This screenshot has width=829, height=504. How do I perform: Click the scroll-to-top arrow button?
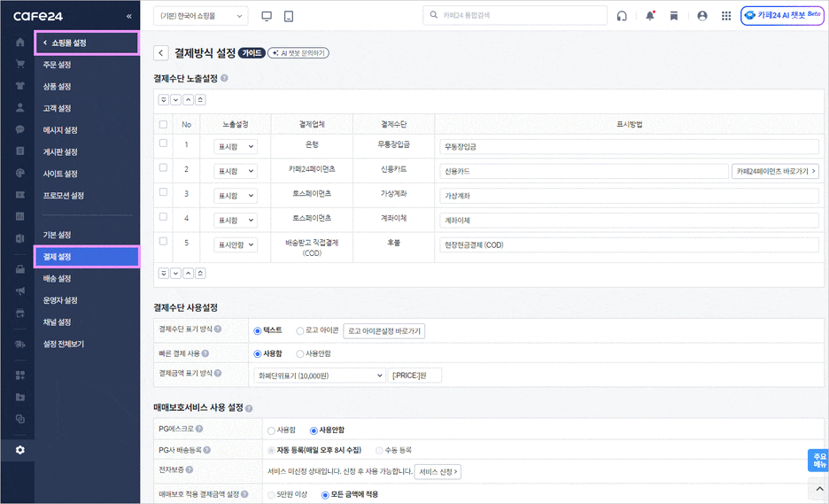tap(819, 489)
